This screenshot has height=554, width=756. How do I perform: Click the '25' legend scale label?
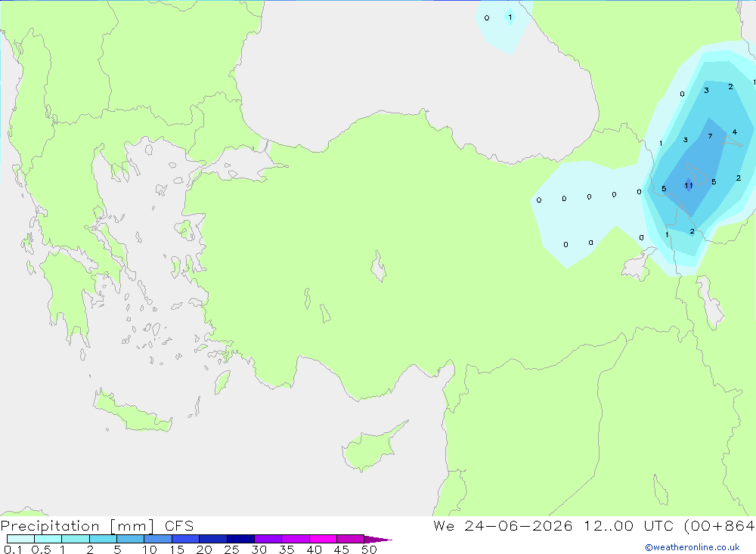[x=232, y=549]
